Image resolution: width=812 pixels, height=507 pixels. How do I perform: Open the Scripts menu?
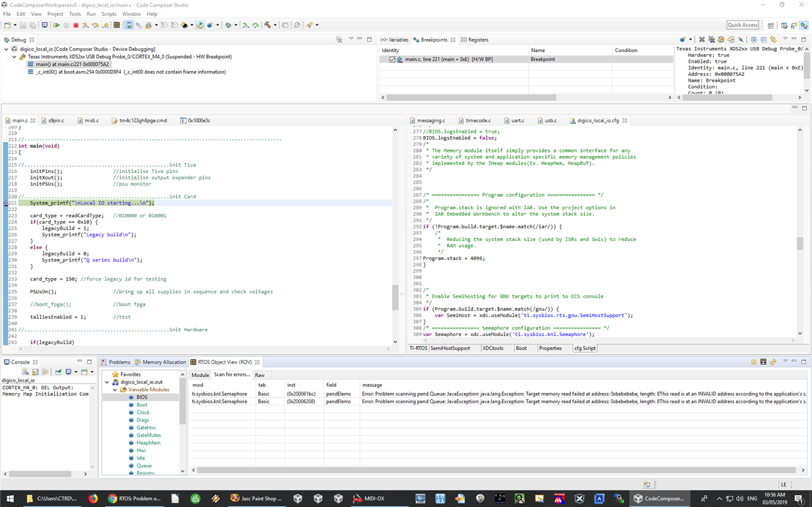click(109, 14)
